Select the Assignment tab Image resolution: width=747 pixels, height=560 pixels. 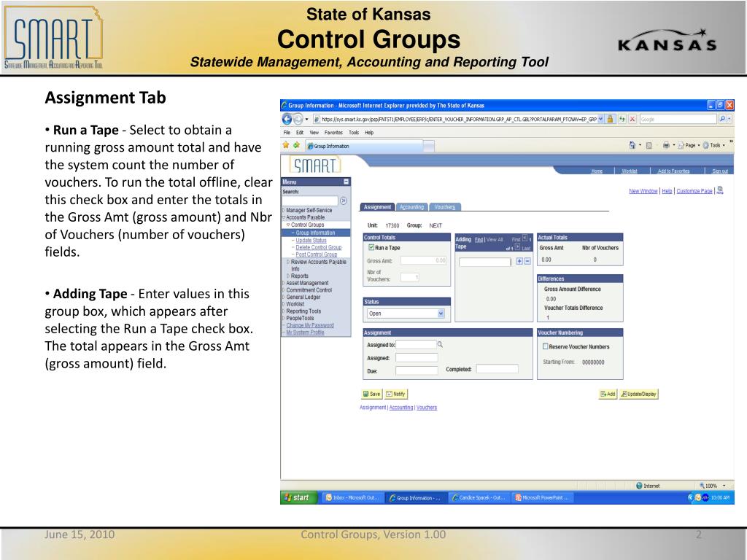pos(377,206)
